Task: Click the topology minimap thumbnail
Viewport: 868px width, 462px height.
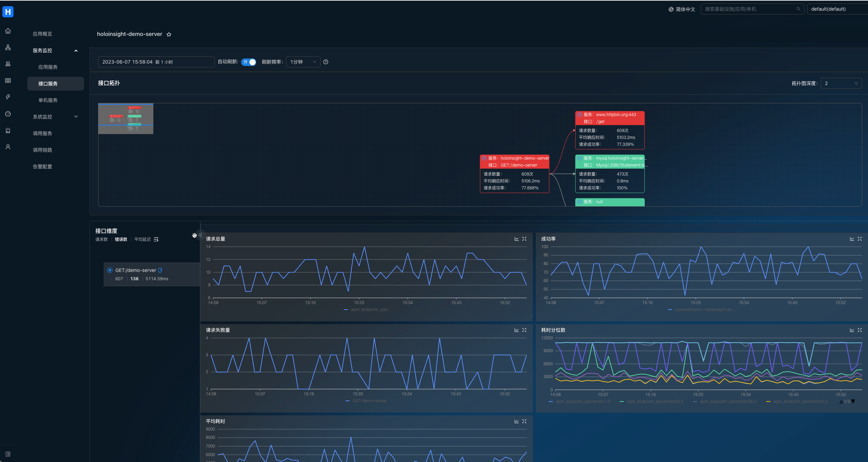Action: click(x=126, y=119)
